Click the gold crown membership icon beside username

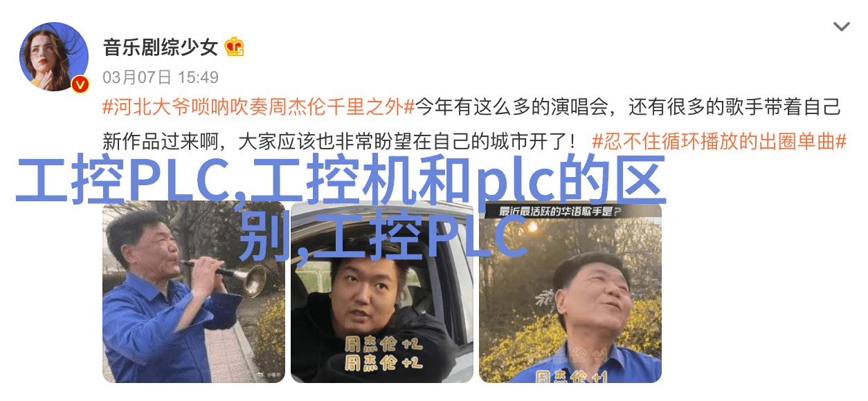pos(234,47)
